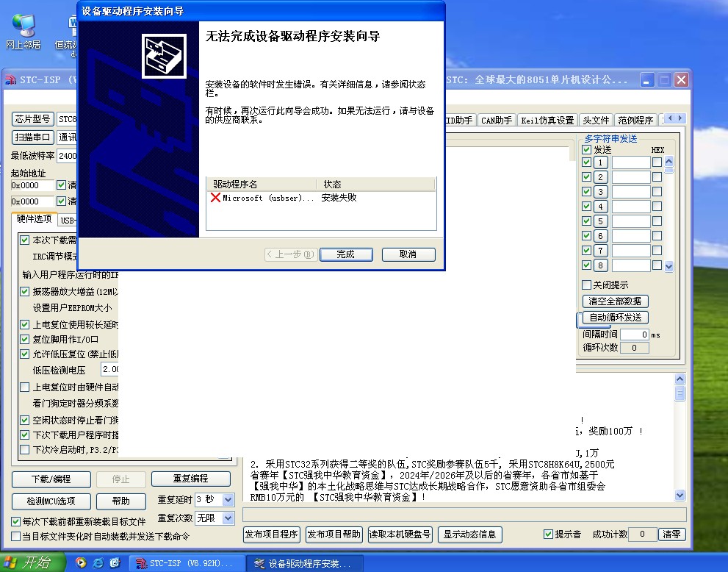Click the 循环次数 input field
Screen dimensions: 728x572
click(634, 348)
